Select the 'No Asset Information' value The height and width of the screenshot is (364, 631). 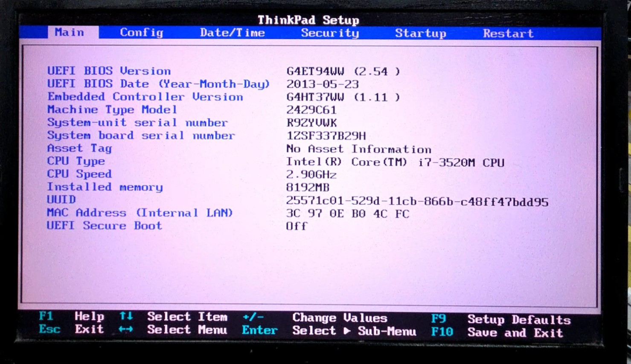click(358, 149)
